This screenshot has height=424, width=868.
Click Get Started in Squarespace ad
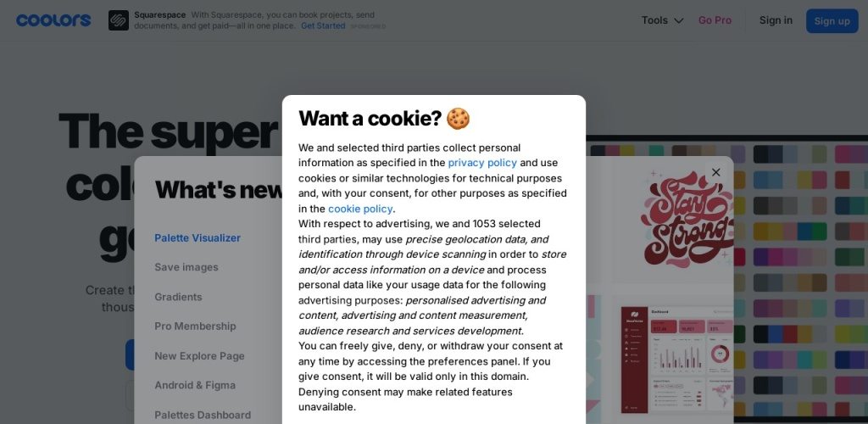pyautogui.click(x=323, y=26)
